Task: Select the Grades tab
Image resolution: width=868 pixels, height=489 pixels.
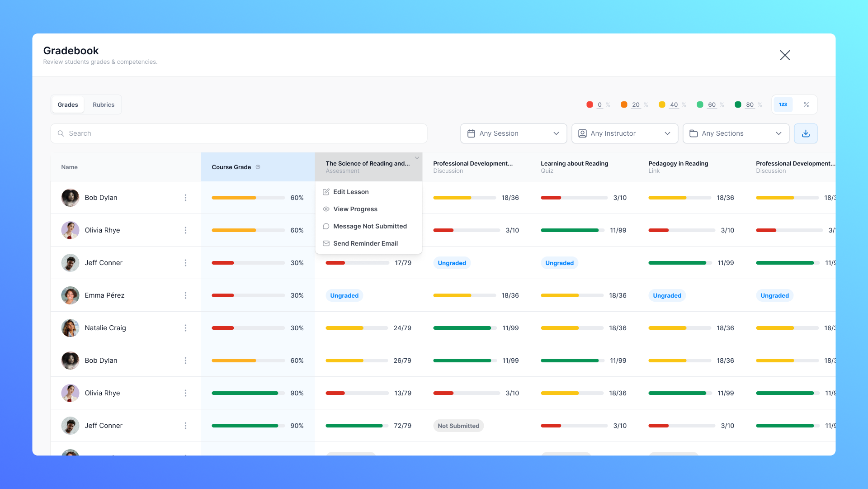Action: coord(68,104)
